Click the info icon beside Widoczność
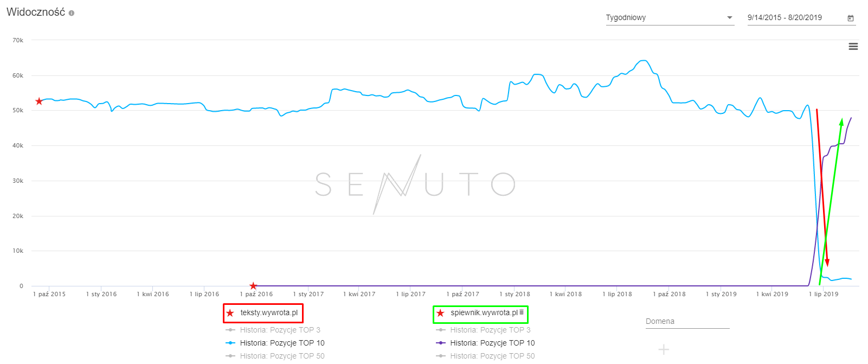This screenshot has width=868, height=364. pyautogui.click(x=72, y=13)
